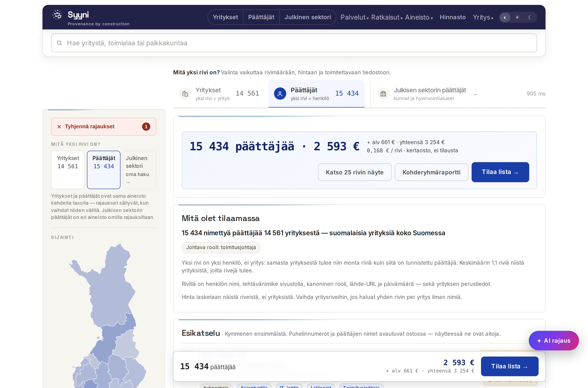Expand the Aineisto dropdown
This screenshot has width=588, height=388.
point(419,17)
